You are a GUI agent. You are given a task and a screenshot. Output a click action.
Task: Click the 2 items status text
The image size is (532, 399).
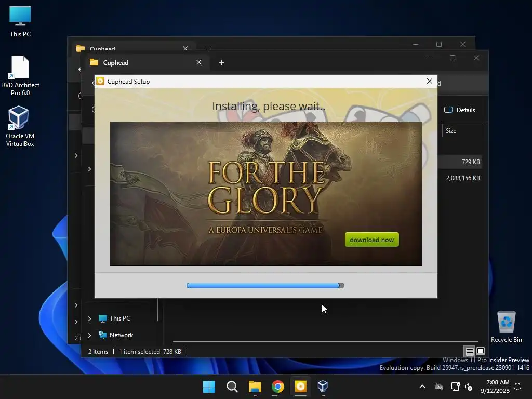98,352
